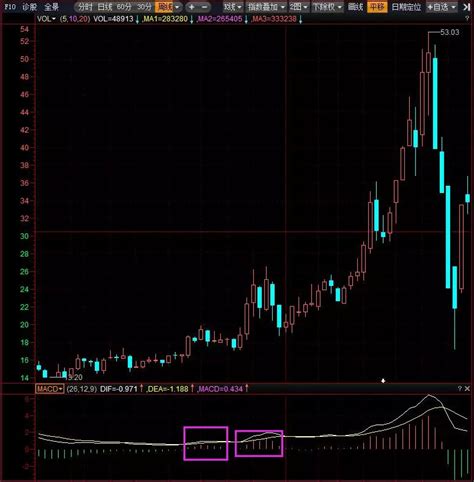Click the white marker arrow below chart

point(383,380)
